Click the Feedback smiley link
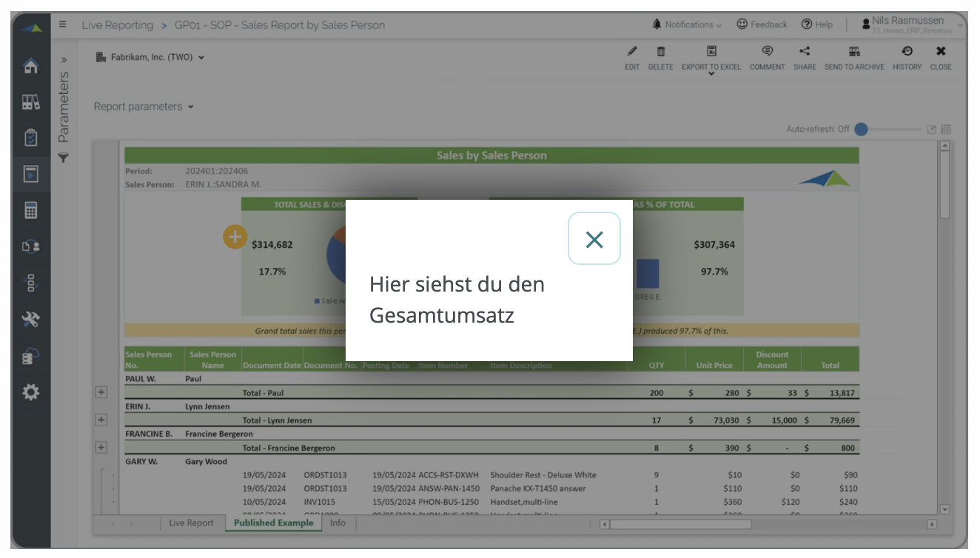The width and height of the screenshot is (980, 558). pos(762,24)
